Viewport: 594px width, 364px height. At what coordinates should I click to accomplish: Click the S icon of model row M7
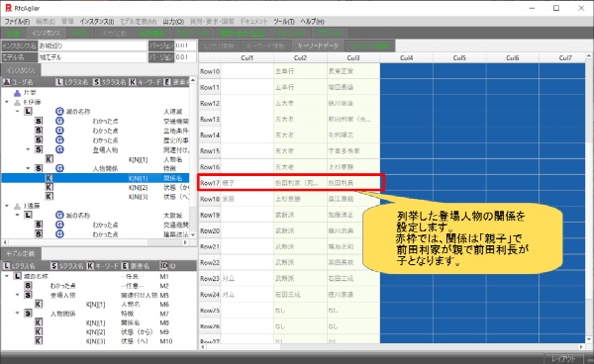[28, 314]
